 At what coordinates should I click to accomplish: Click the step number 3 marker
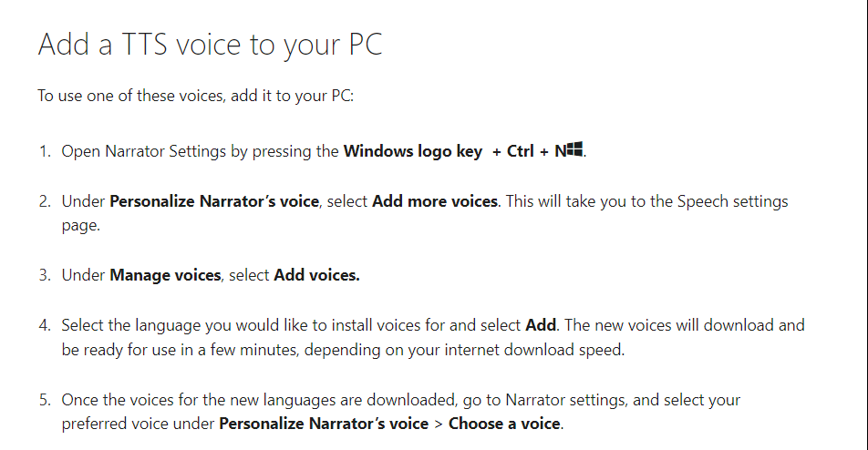coord(45,275)
